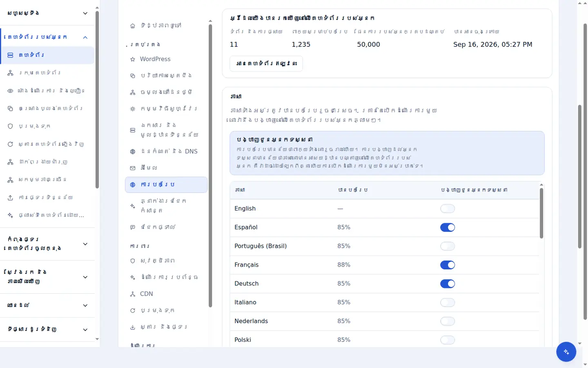
Task: Expand the topmost left sidebar section chevron
Action: [85, 13]
